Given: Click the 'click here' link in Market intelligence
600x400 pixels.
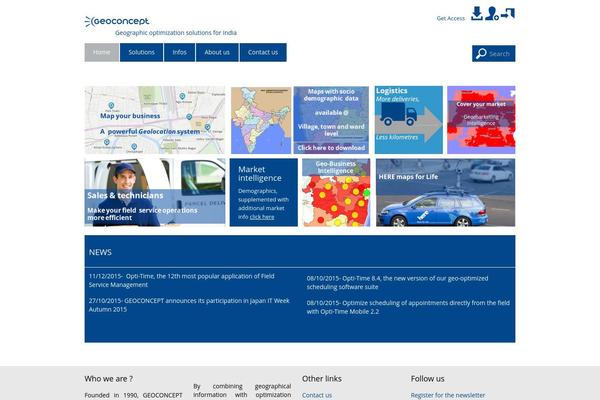Looking at the screenshot, I should 262,217.
